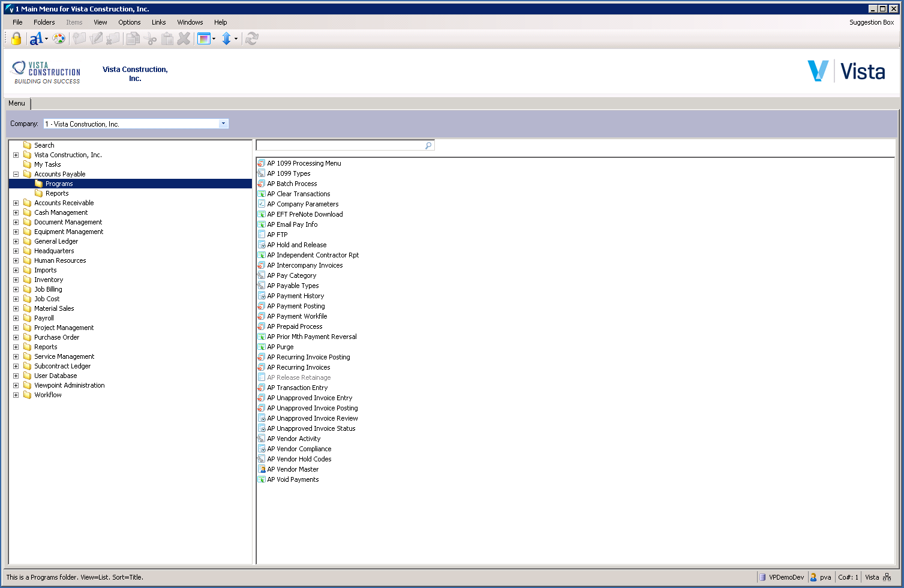Select the Menu tab

click(17, 103)
